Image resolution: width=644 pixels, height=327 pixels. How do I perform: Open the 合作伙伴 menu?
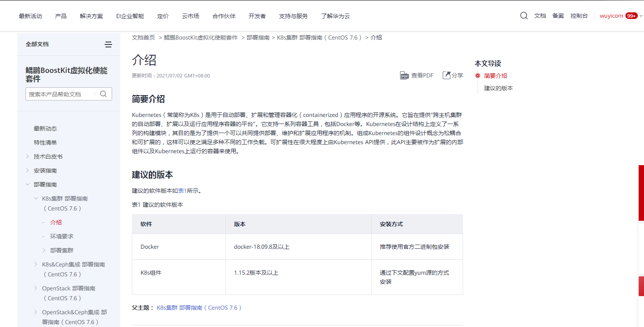pos(224,16)
